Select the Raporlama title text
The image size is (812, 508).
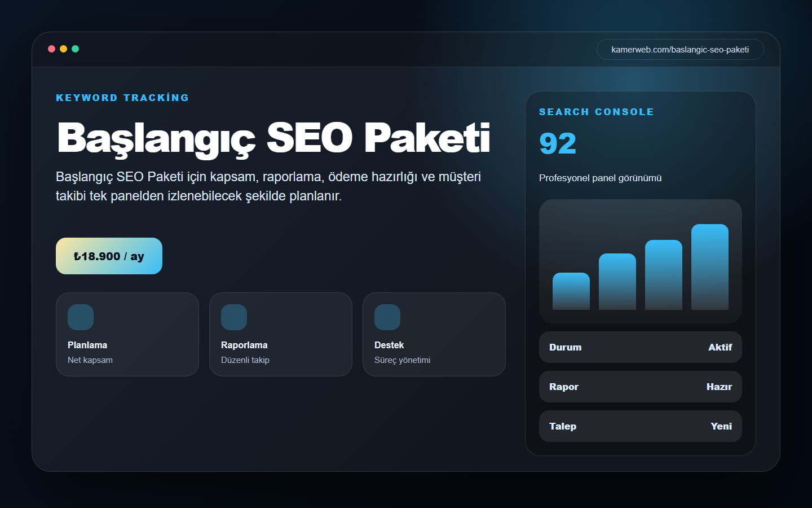[244, 345]
